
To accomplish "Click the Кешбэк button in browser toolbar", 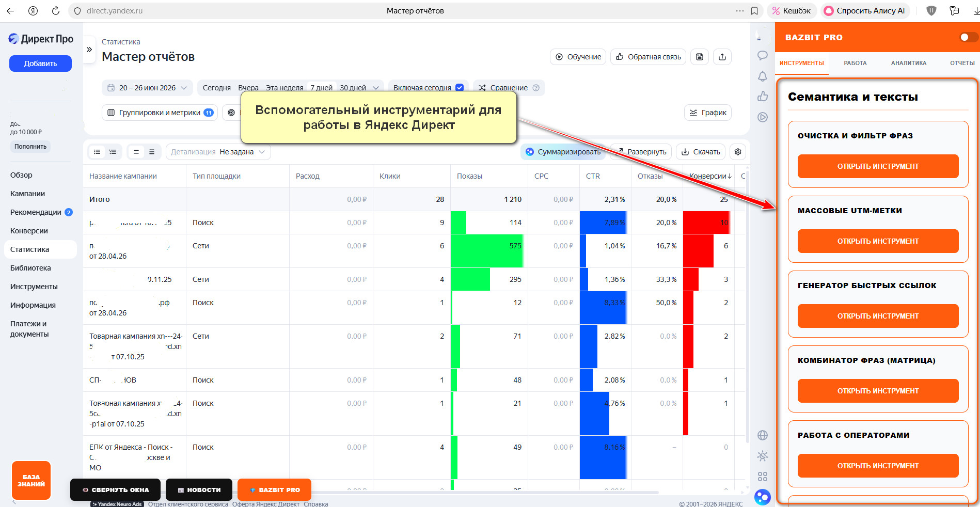I will 792,11.
